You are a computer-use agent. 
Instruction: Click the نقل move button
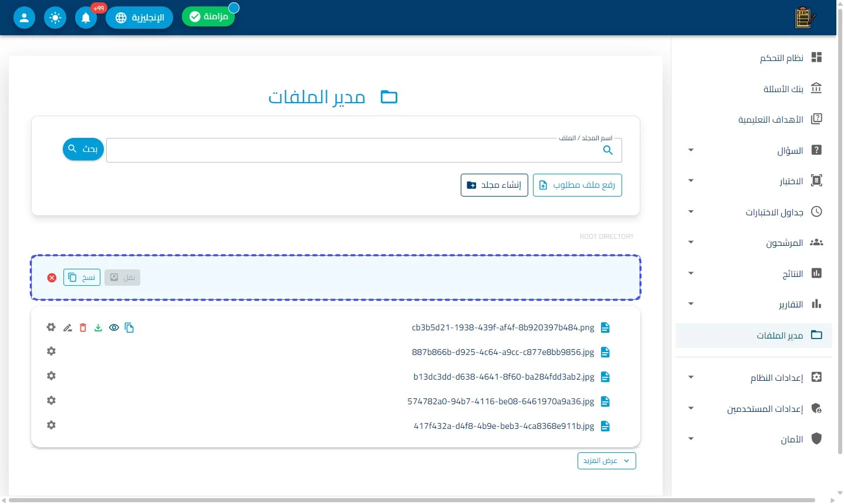tap(122, 278)
